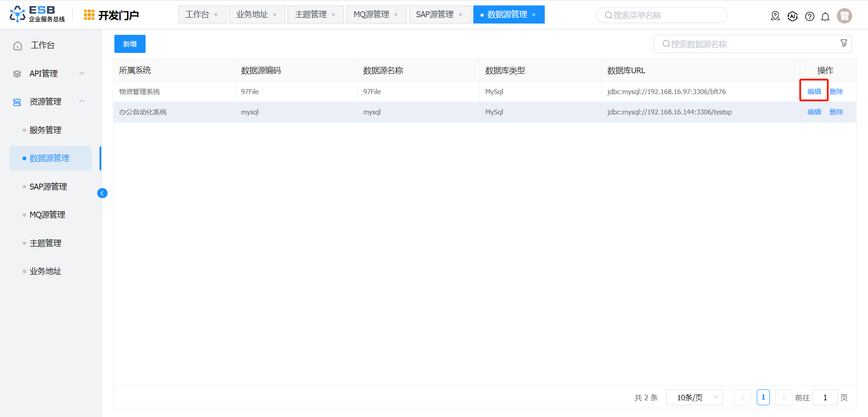This screenshot has width=868, height=417.
Task: Delete the 97File data source row
Action: coord(836,91)
